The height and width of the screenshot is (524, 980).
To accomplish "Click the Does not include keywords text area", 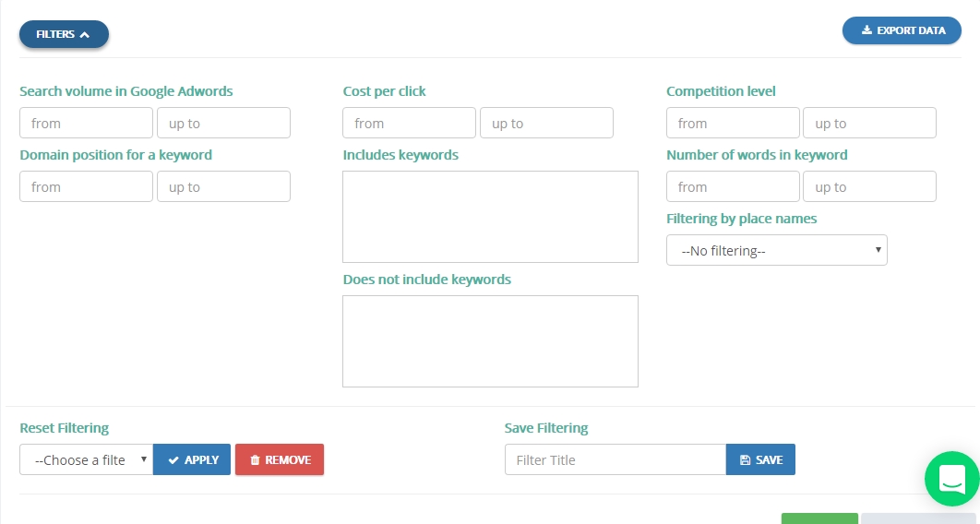I will pos(491,341).
